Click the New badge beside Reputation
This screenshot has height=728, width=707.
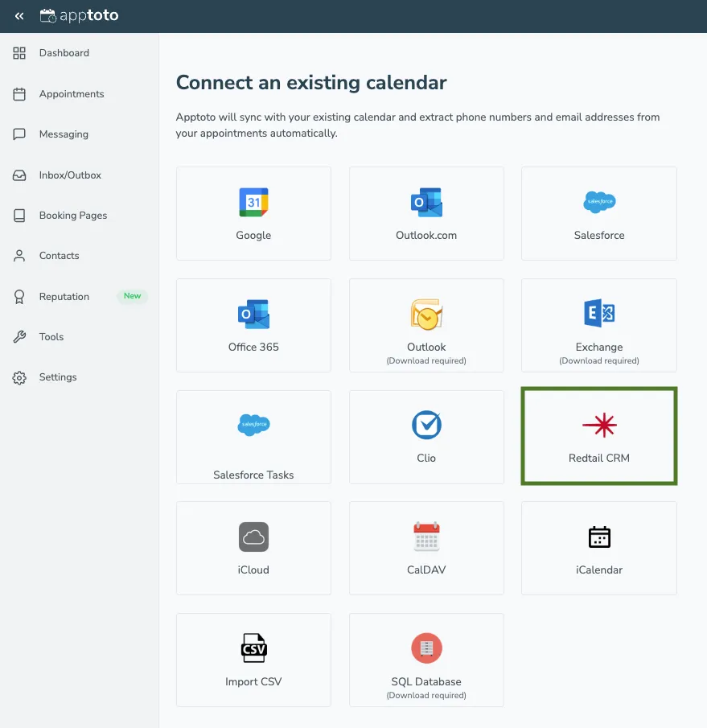[132, 296]
